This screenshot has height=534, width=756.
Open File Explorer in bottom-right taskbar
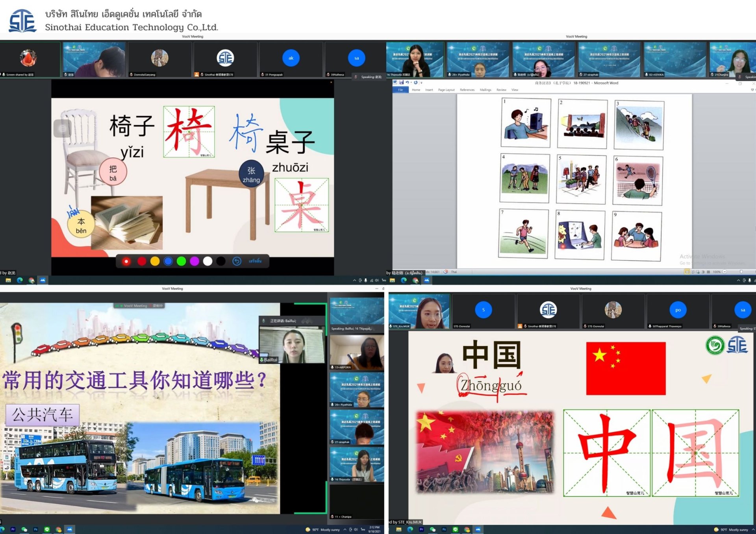[x=398, y=530]
